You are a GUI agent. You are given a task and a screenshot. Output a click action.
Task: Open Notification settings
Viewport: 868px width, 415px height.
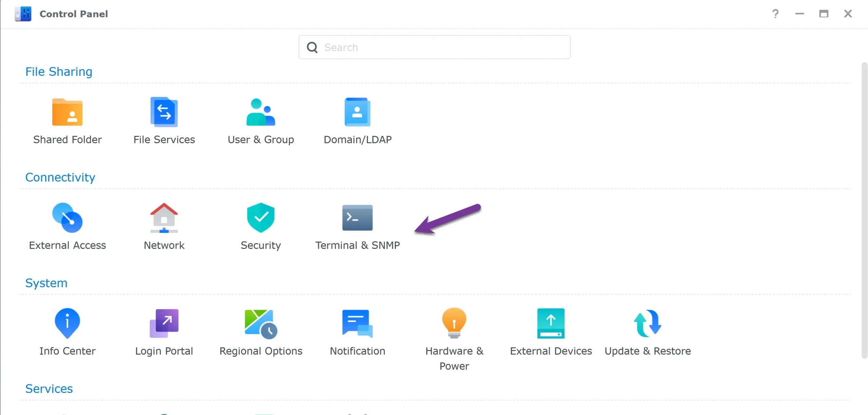coord(357,324)
